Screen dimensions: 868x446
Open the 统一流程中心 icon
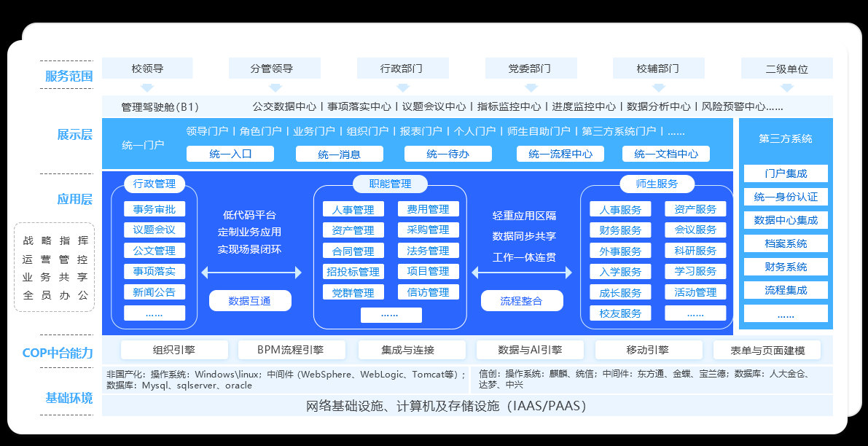point(560,153)
